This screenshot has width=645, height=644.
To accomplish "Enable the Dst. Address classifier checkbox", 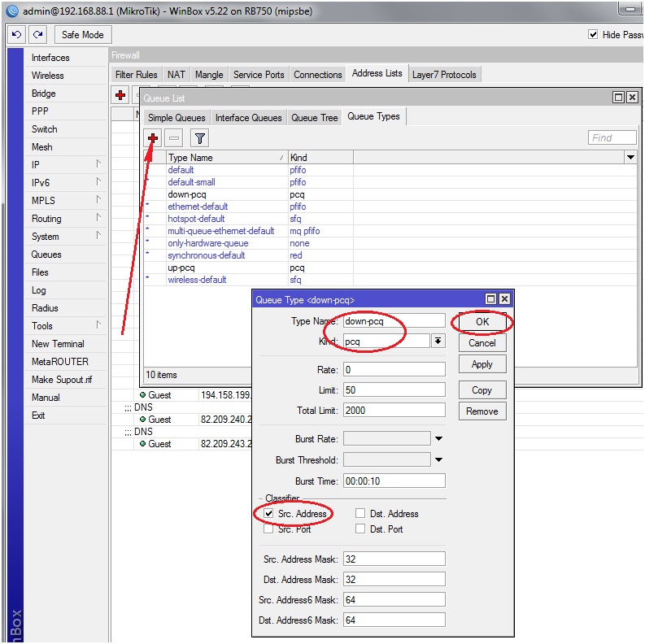I will [360, 514].
